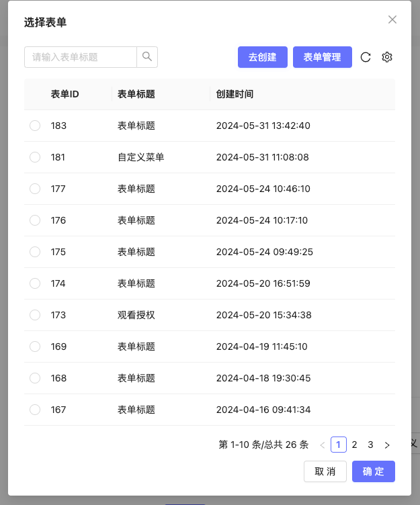This screenshot has width=420, height=505.
Task: Select radio button for form 167
Action: [x=35, y=410]
